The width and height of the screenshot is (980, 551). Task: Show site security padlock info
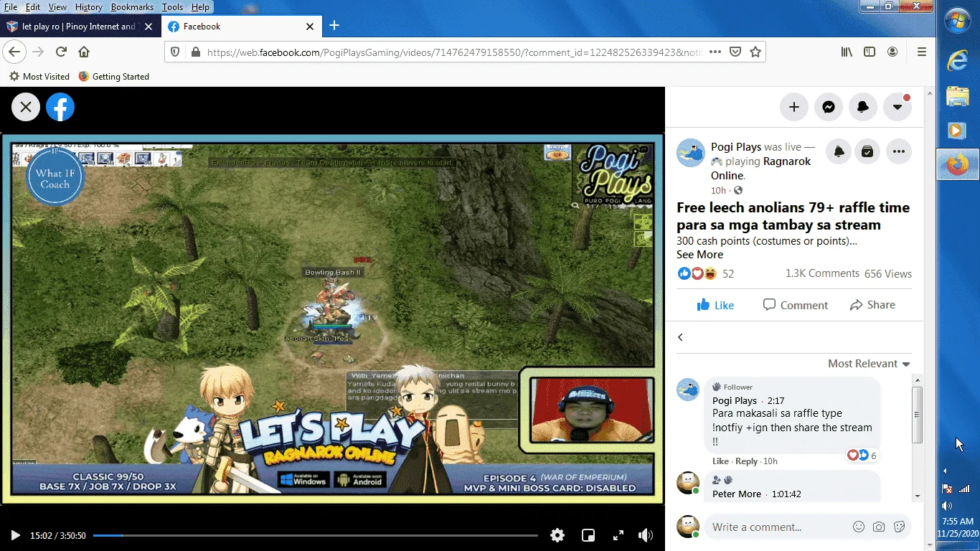(x=194, y=52)
